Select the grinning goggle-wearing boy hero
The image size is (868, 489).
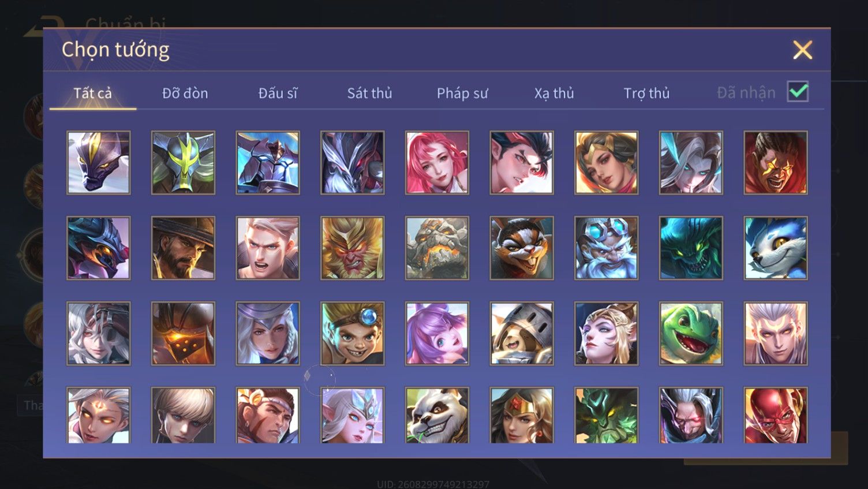click(x=352, y=333)
